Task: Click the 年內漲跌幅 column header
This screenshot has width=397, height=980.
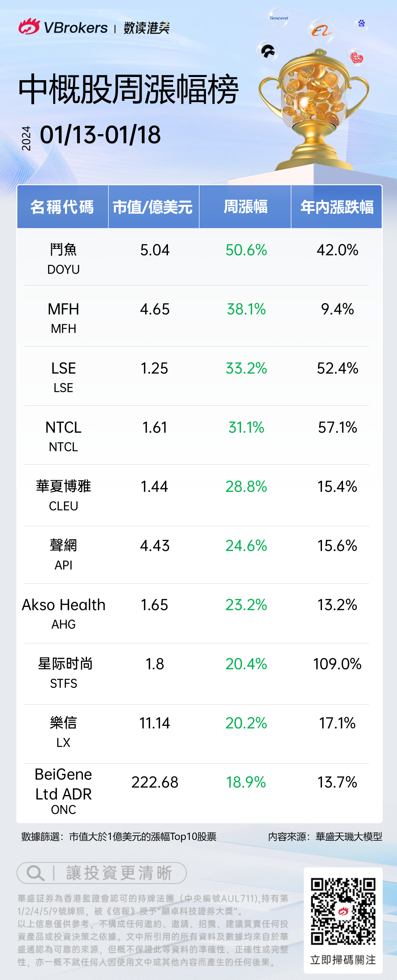Action: (337, 207)
